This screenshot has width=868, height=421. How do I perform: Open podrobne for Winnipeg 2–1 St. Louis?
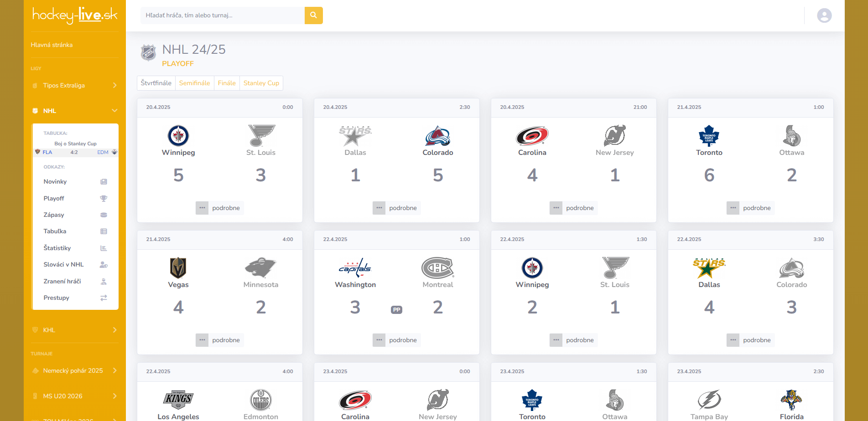click(573, 340)
